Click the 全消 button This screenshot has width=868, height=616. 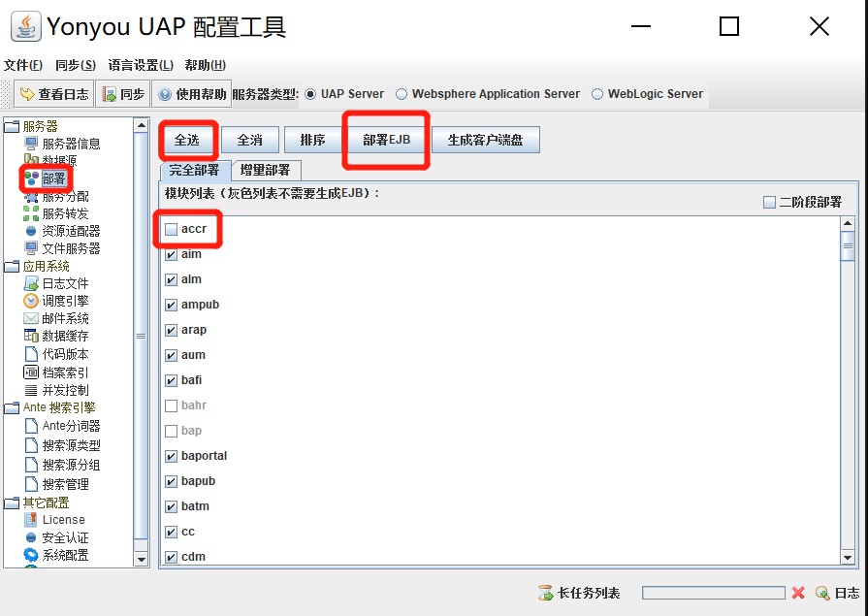250,140
